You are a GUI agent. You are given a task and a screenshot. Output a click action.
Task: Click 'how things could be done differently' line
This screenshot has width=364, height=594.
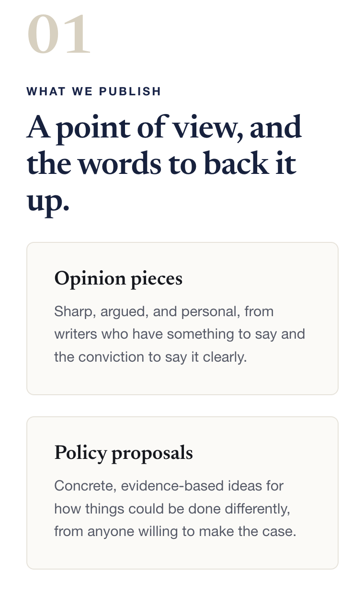click(x=172, y=509)
